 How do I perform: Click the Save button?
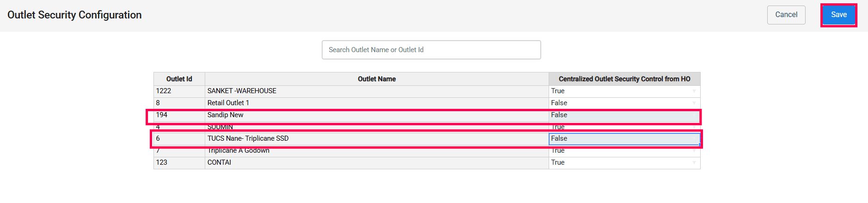[838, 15]
